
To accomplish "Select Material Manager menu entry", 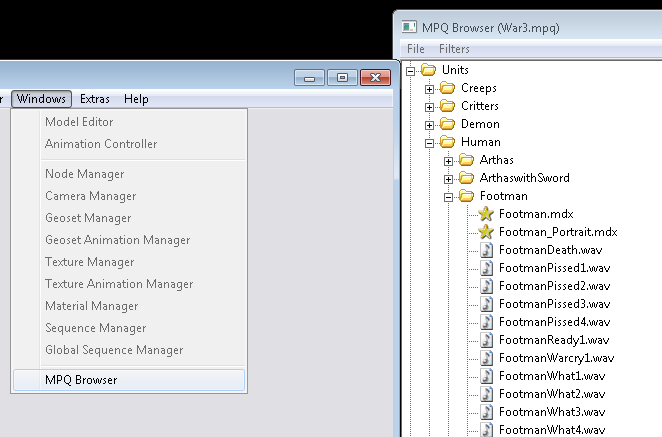I will pos(129,305).
